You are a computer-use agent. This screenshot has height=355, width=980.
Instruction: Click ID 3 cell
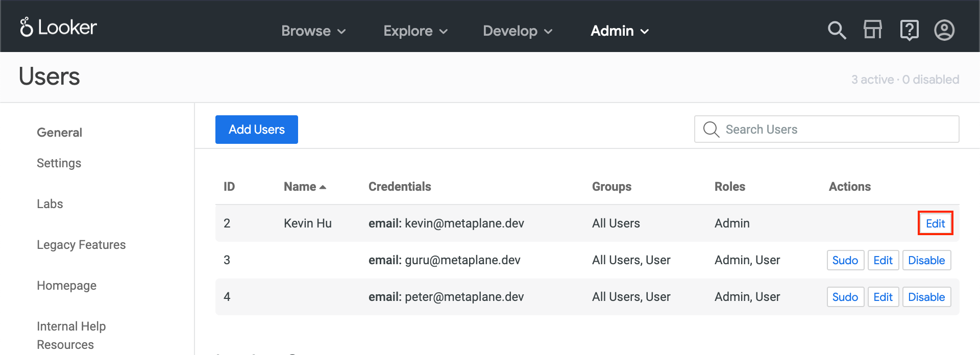tap(227, 260)
